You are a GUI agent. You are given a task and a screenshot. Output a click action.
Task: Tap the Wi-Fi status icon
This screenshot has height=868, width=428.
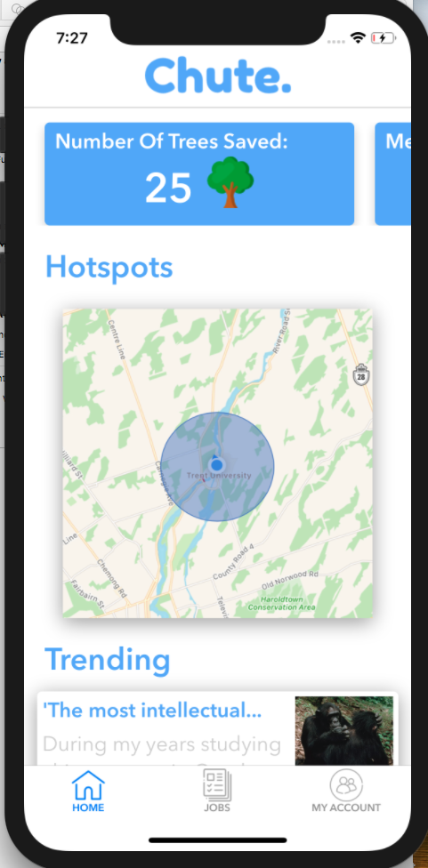[359, 37]
